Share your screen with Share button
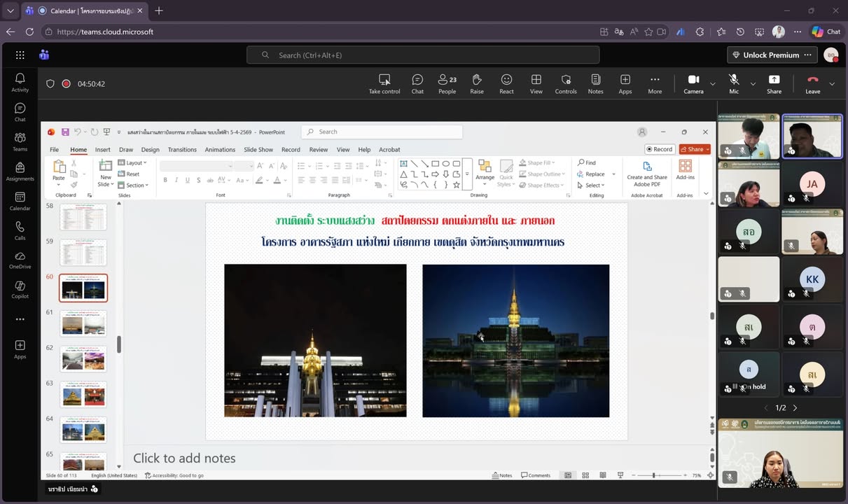Viewport: 848px width, 504px height. [774, 83]
